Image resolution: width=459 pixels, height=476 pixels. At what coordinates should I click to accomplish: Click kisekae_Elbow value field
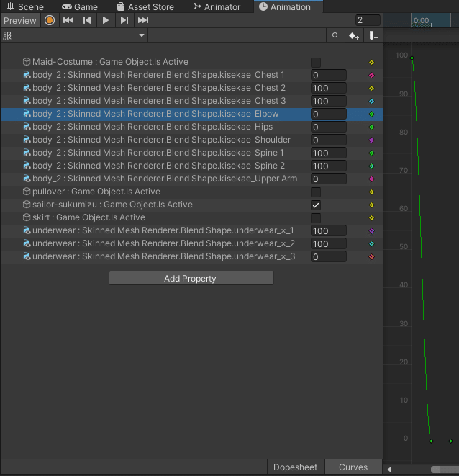tap(329, 114)
